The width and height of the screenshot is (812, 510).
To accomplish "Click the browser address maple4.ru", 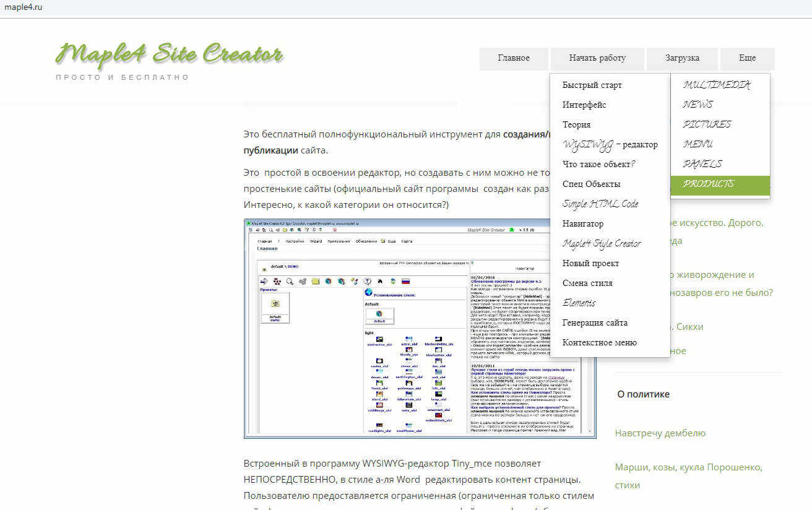I will coord(23,7).
